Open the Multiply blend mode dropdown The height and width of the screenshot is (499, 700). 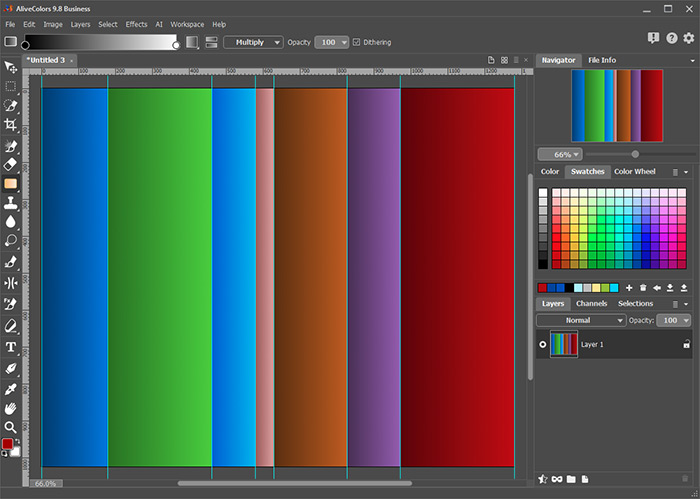point(253,42)
